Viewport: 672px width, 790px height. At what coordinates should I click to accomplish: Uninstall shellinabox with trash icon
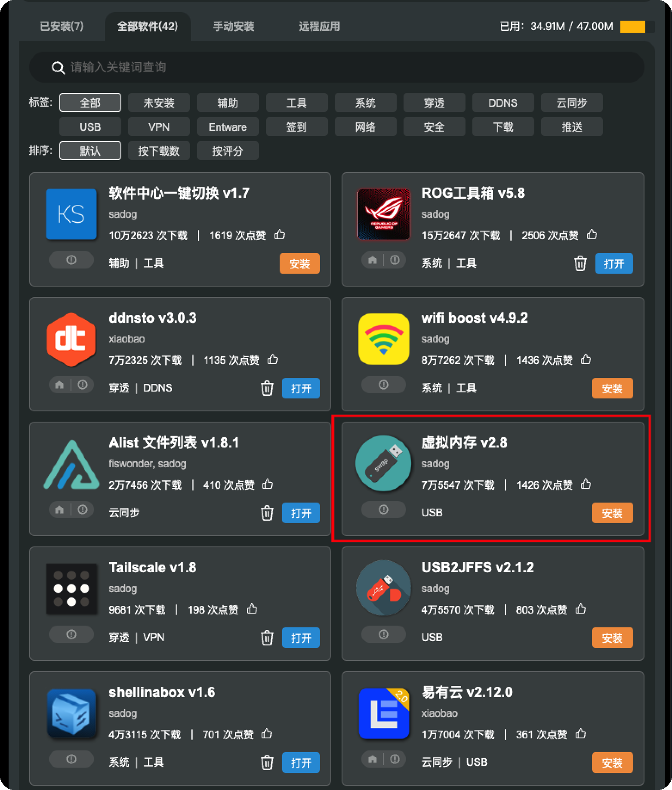pyautogui.click(x=267, y=762)
